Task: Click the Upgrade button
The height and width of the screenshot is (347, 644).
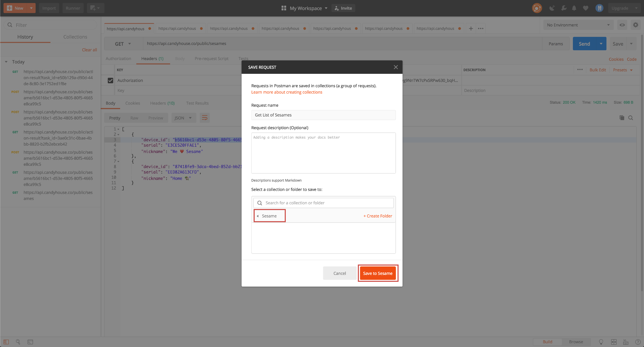Action: pyautogui.click(x=620, y=8)
